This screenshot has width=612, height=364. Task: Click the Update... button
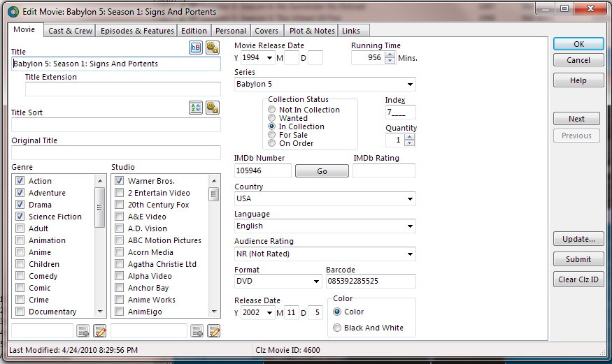(x=578, y=239)
